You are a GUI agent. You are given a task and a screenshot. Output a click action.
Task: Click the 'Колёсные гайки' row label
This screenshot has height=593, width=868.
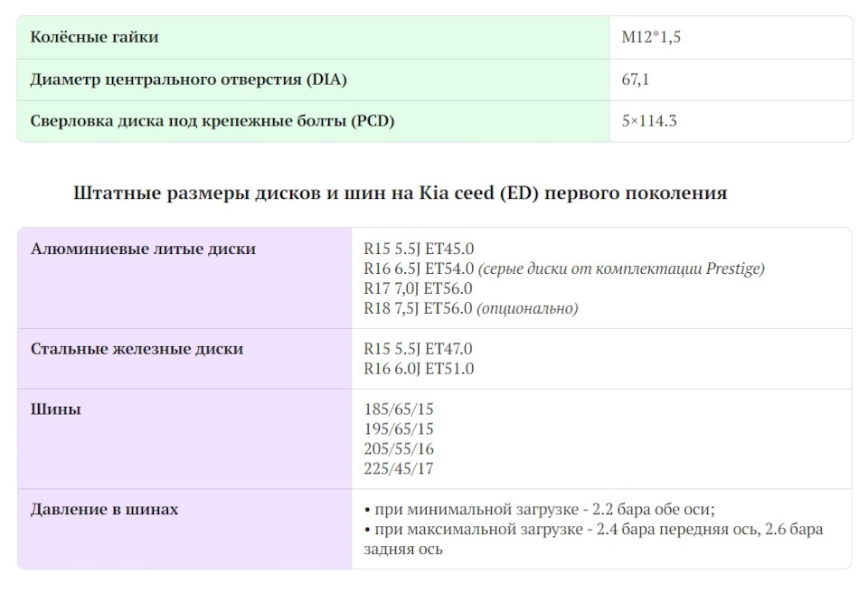click(x=94, y=37)
